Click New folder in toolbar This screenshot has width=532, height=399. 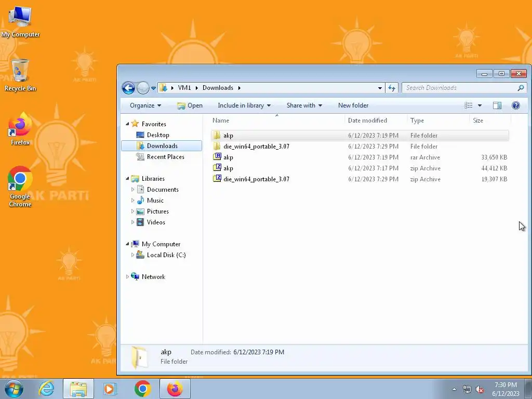coord(353,105)
